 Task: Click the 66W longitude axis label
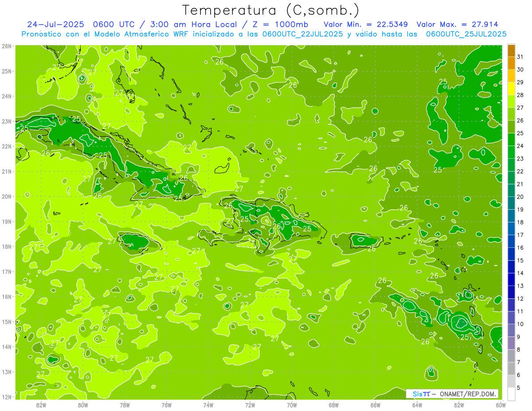[376, 405]
